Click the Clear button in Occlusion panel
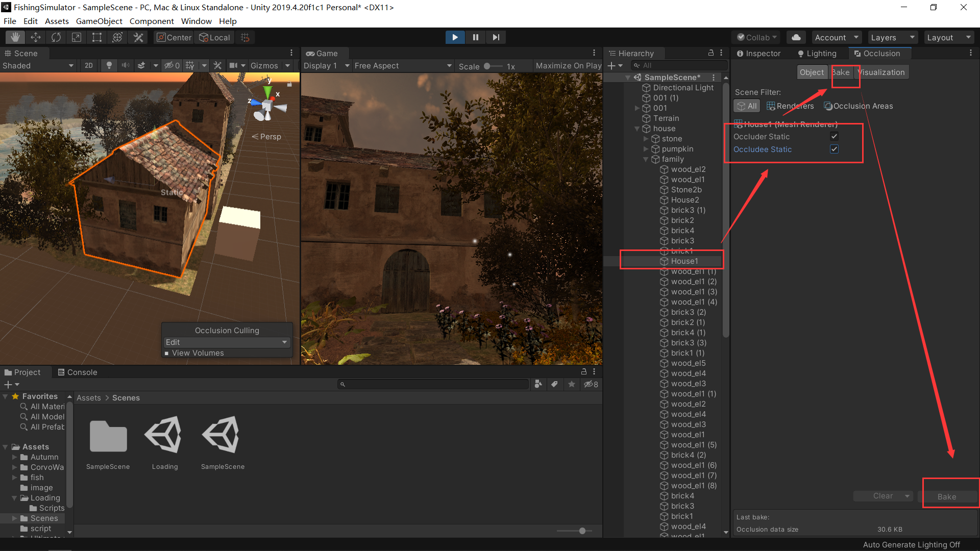 point(880,495)
